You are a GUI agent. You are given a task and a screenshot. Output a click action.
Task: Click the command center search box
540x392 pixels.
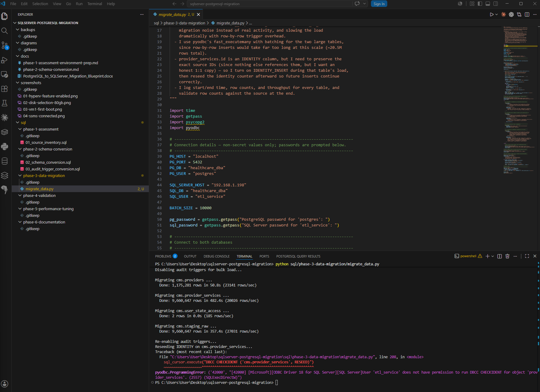(270, 4)
